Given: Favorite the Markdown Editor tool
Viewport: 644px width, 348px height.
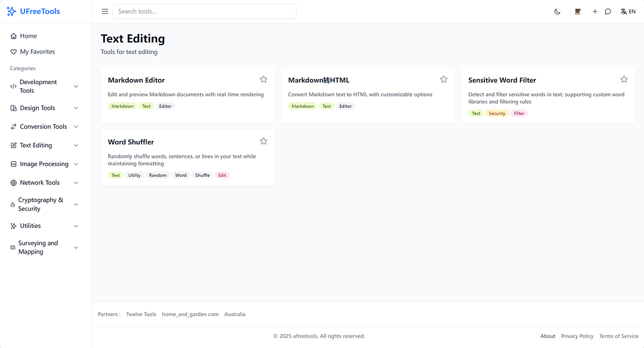Looking at the screenshot, I should click(x=263, y=79).
